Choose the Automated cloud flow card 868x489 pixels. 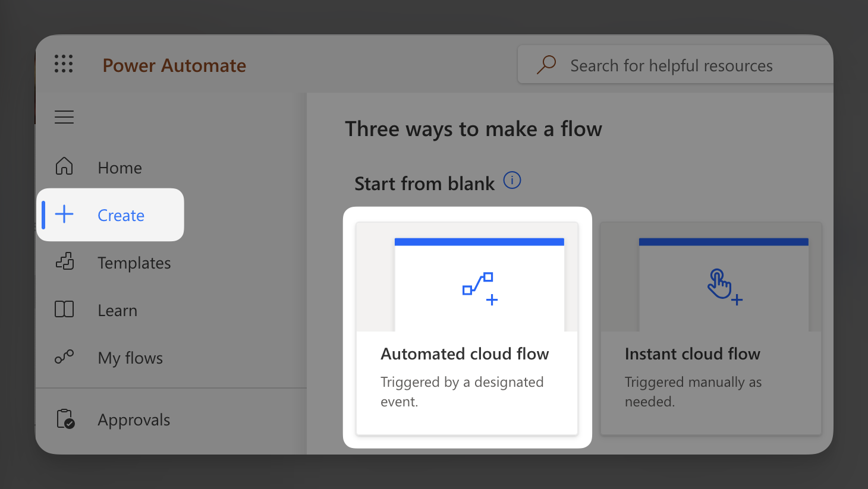467,328
